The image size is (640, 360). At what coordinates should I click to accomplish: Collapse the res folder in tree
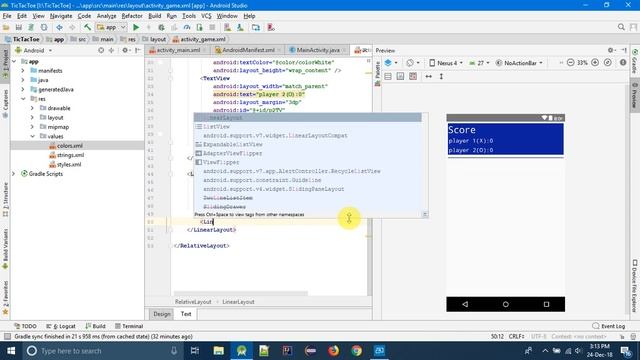(23, 99)
